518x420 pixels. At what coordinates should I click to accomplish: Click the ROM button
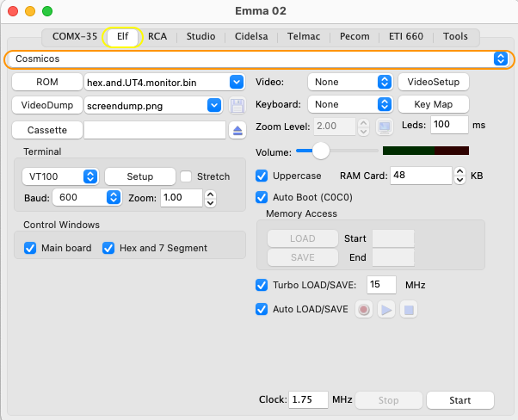pyautogui.click(x=47, y=82)
